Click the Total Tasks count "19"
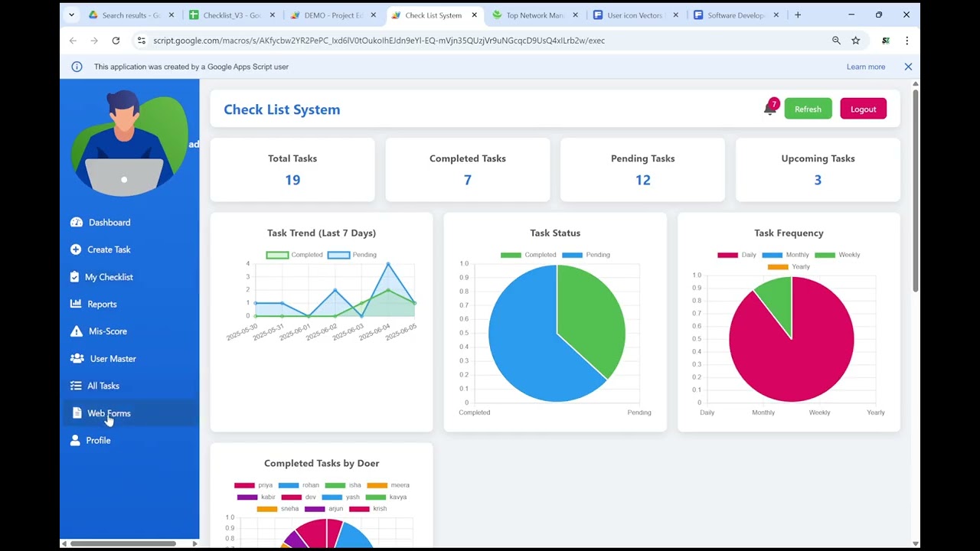This screenshot has width=980, height=551. coord(292,181)
